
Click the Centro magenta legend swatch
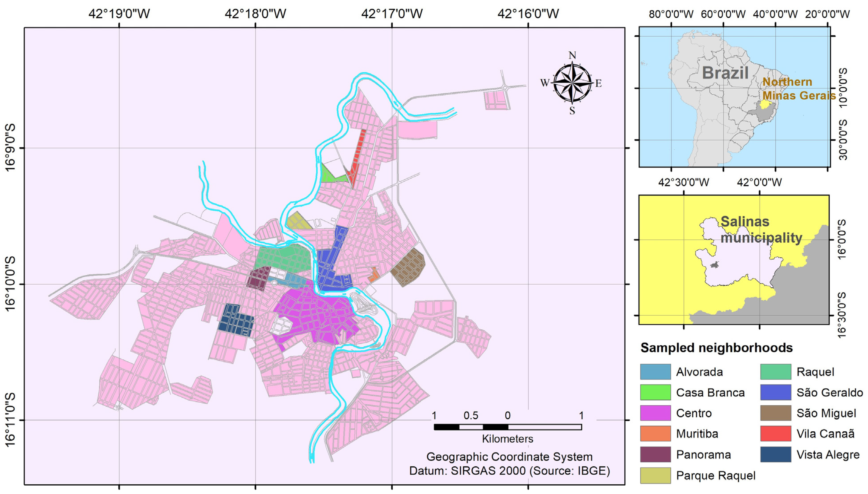click(655, 413)
